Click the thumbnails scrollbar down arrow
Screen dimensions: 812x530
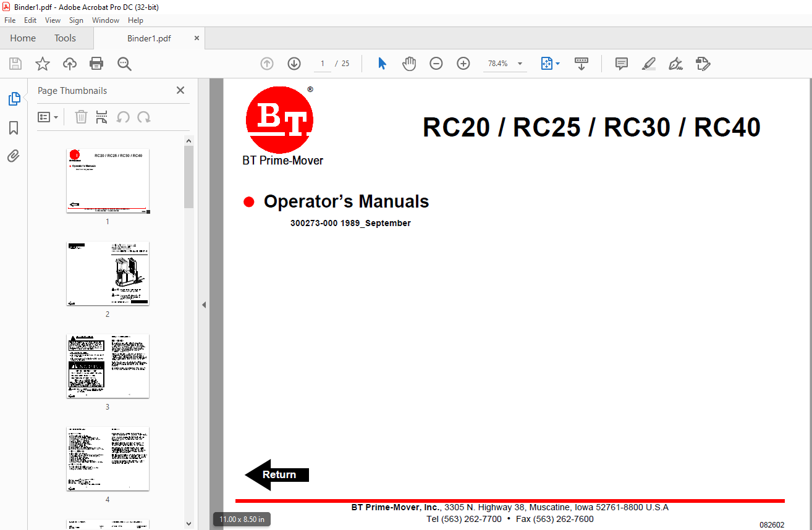pyautogui.click(x=189, y=524)
